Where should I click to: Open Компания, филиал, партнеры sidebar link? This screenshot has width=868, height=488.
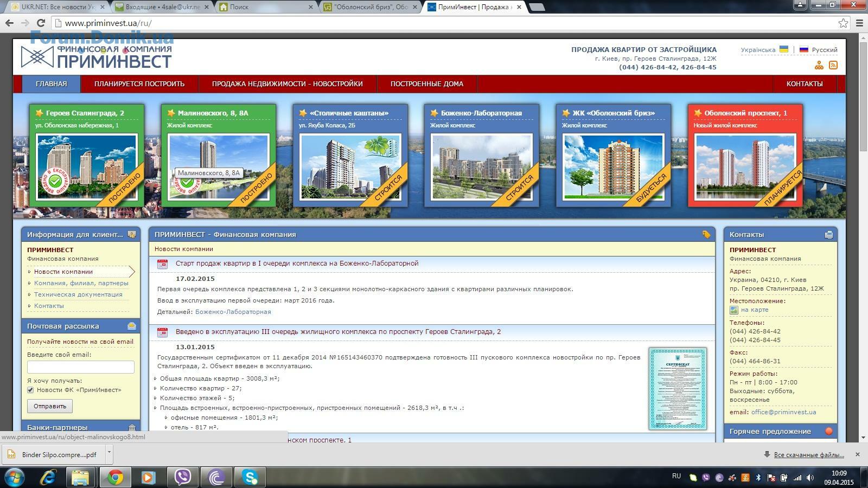click(81, 283)
